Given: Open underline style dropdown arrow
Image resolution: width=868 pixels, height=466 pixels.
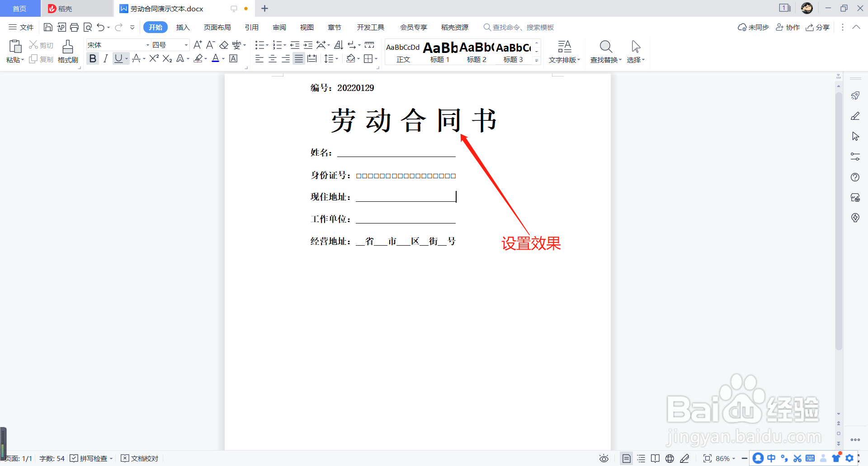Looking at the screenshot, I should click(x=127, y=58).
